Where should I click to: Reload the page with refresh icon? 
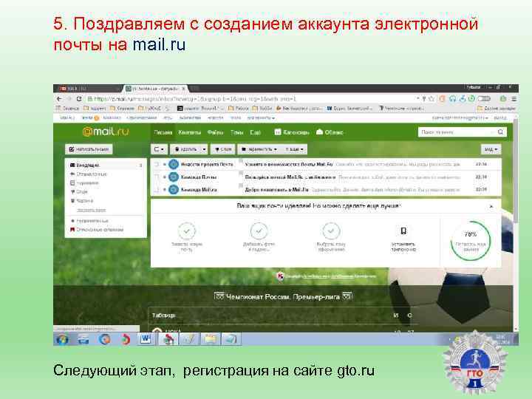click(x=79, y=99)
